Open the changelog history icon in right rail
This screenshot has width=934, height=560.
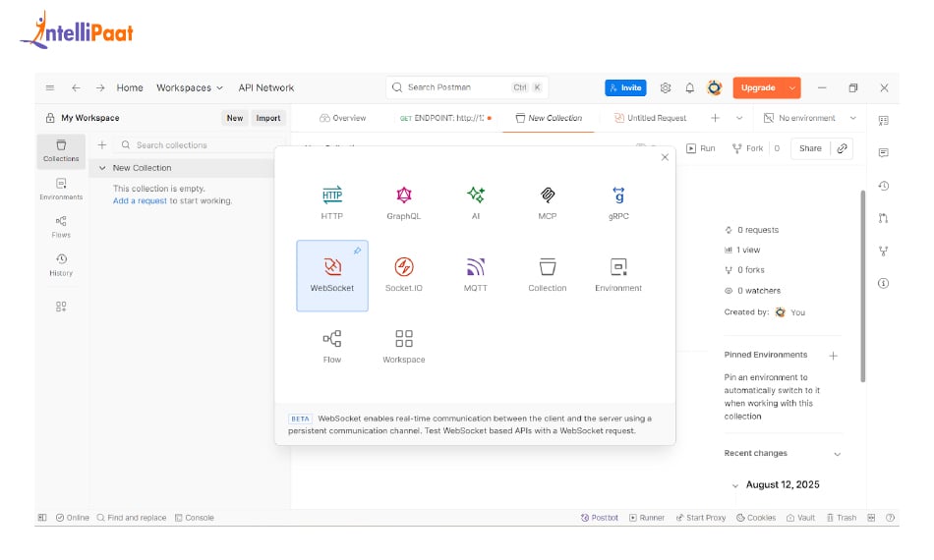click(x=884, y=186)
